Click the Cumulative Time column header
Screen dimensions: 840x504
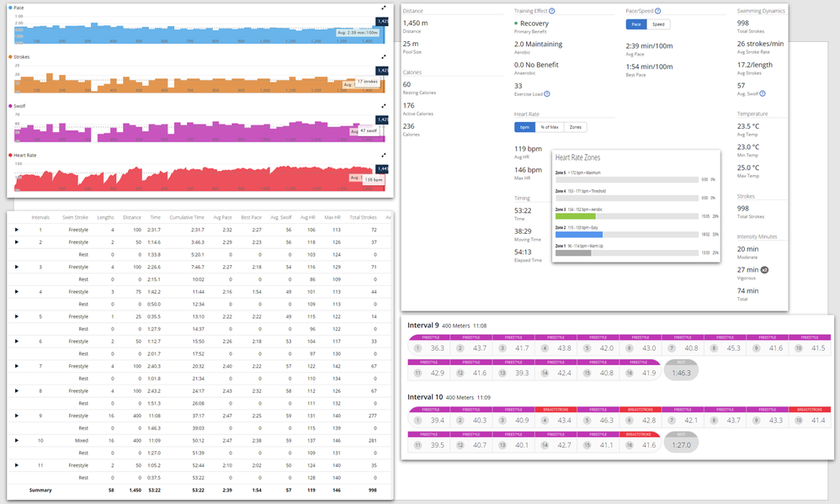pos(187,217)
